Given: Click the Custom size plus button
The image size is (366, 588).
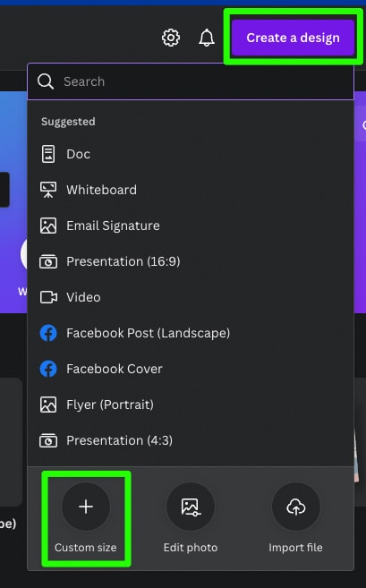Looking at the screenshot, I should [x=86, y=507].
